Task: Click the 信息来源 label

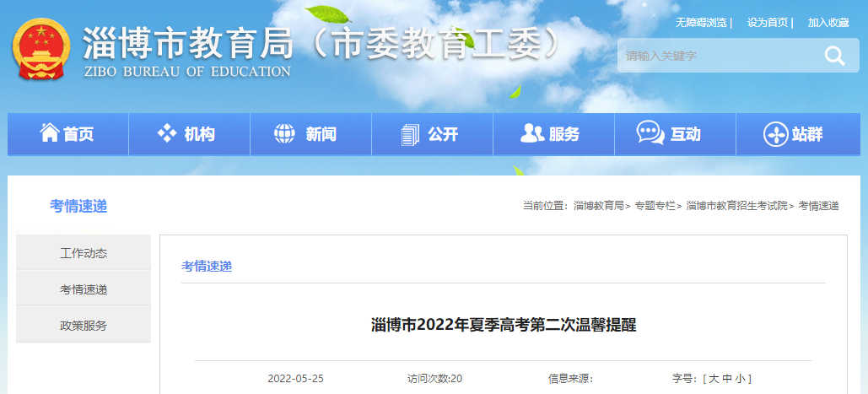Action: 571,379
